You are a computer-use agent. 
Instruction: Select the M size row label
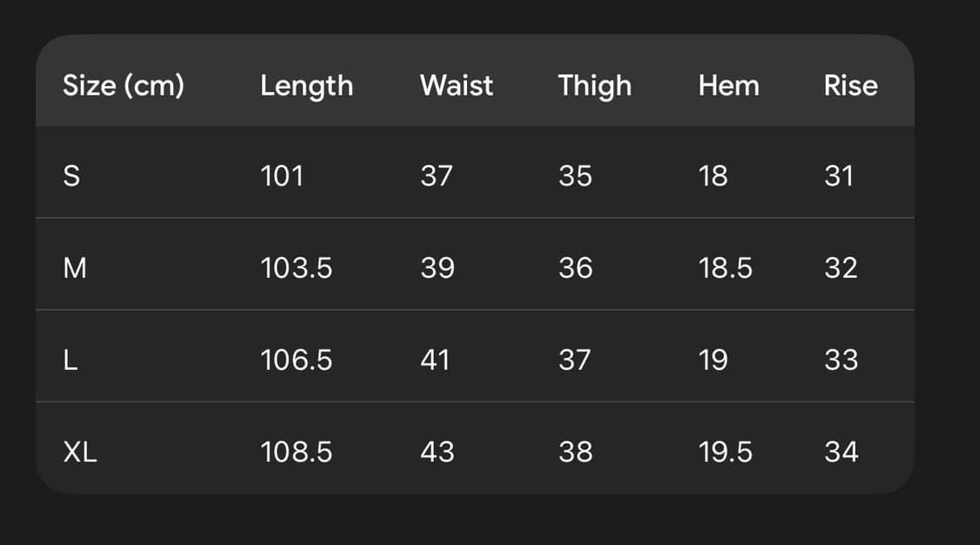(76, 268)
